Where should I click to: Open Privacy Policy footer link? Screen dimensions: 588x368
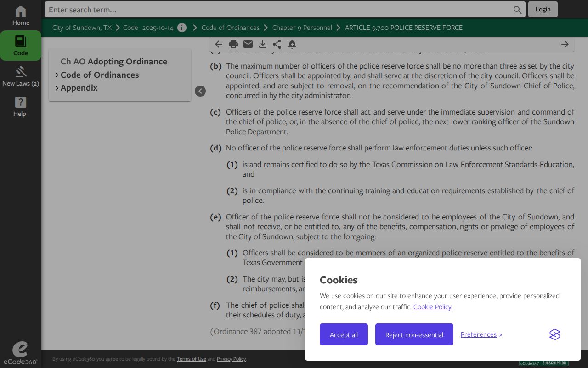pyautogui.click(x=231, y=359)
